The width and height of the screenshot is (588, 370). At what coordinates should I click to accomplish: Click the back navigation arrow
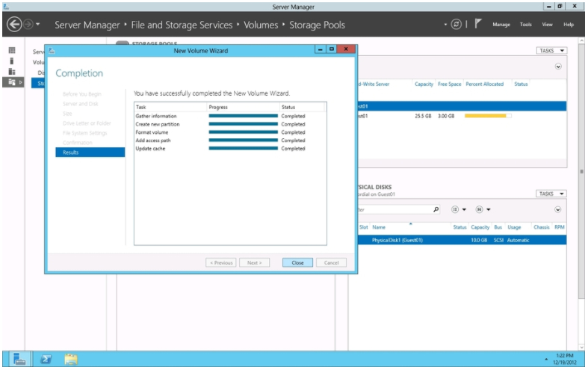(14, 25)
